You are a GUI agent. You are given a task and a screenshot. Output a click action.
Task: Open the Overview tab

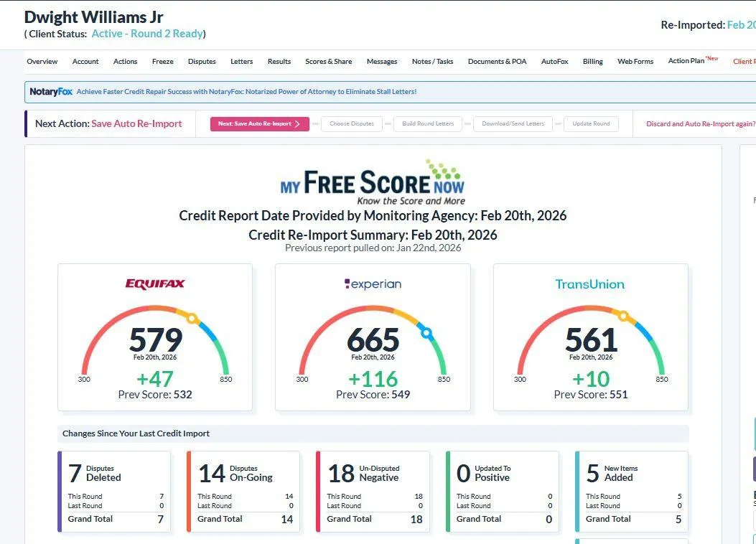pos(42,61)
